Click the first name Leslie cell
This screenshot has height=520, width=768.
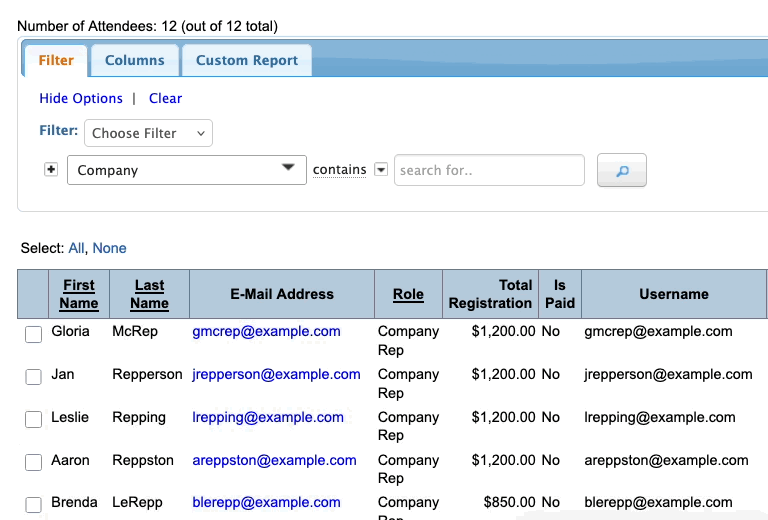pos(70,417)
